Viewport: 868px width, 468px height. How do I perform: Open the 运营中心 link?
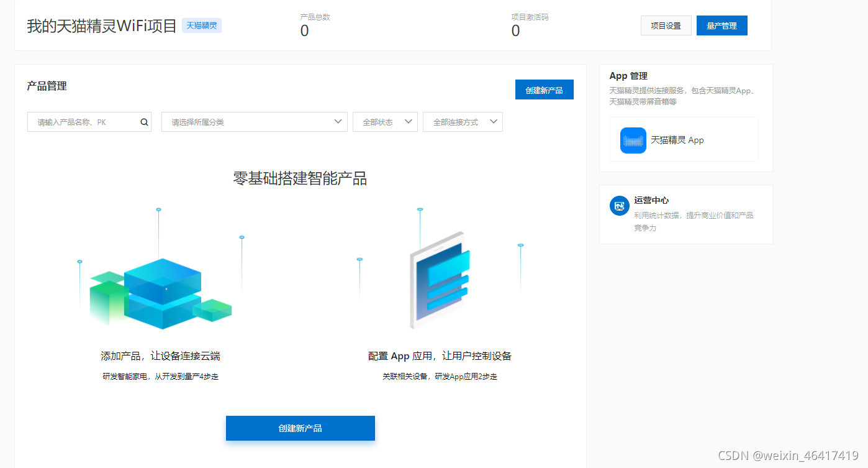[x=651, y=201]
